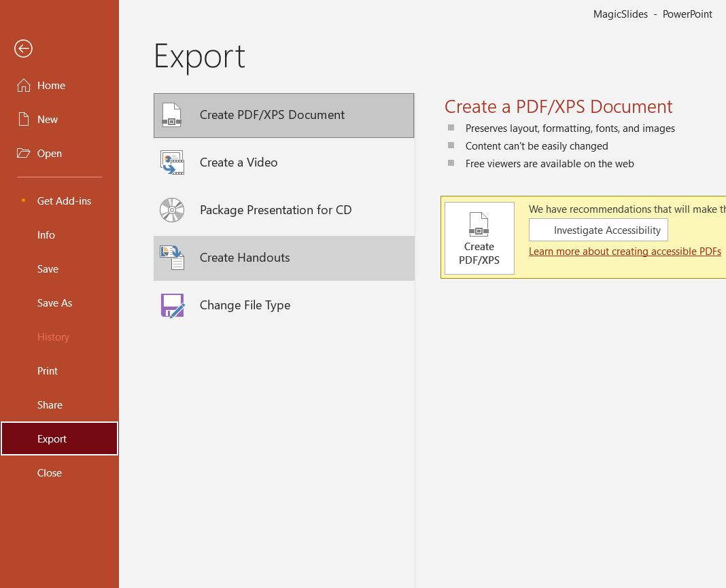
Task: Select Save in the backstage sidebar
Action: tap(48, 269)
